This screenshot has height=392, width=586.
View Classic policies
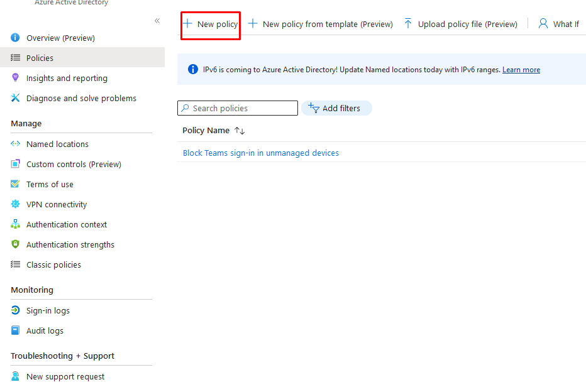click(53, 264)
